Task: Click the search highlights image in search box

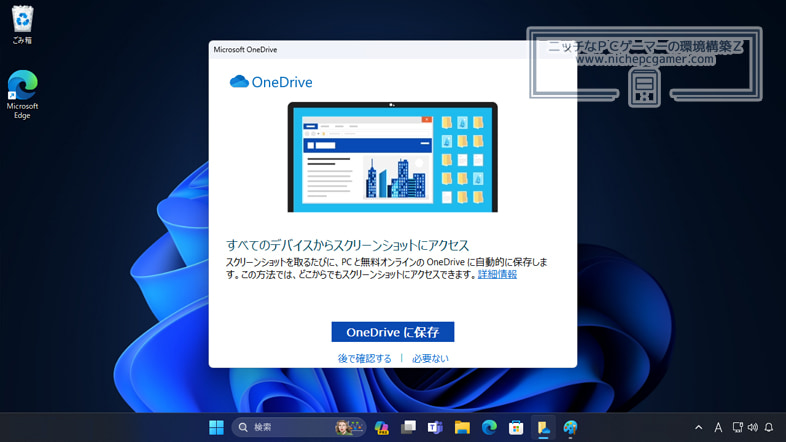Action: pyautogui.click(x=349, y=427)
